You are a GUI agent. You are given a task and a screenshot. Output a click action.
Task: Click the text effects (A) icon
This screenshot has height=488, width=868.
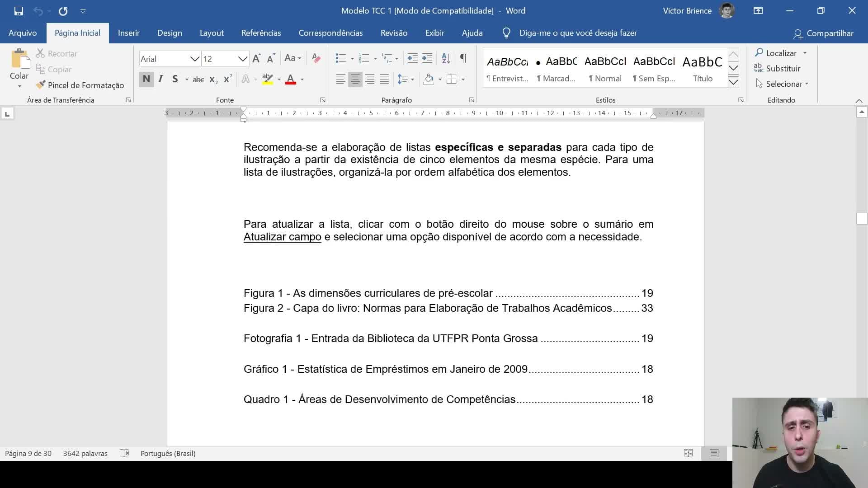(x=245, y=79)
